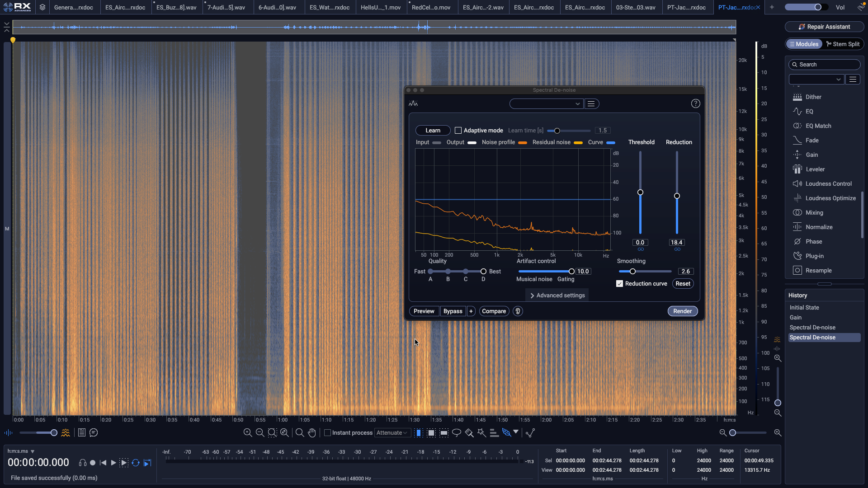Image resolution: width=868 pixels, height=488 pixels.
Task: Open the module list options menu icon
Action: click(x=853, y=80)
